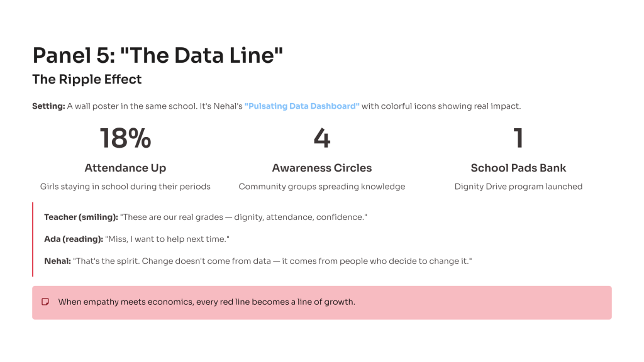Viewport: 644px width, 362px height.
Task: Click "Dignity Drive program launched" caption
Action: coord(518,187)
